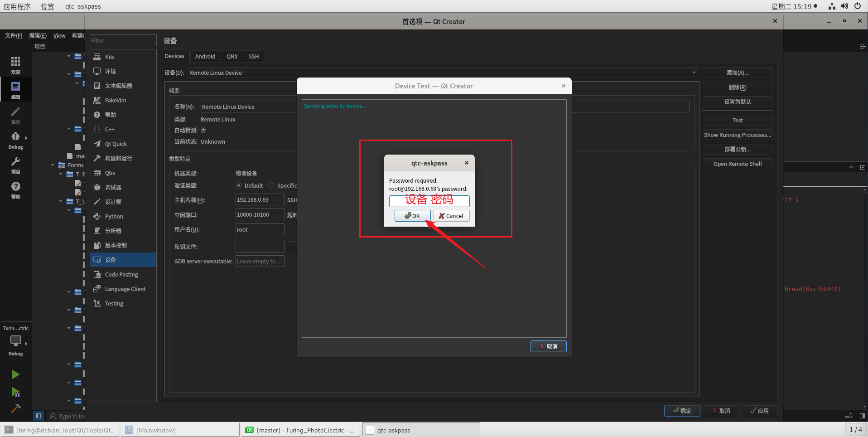
Task: Click 添加(A)... button
Action: coord(738,73)
